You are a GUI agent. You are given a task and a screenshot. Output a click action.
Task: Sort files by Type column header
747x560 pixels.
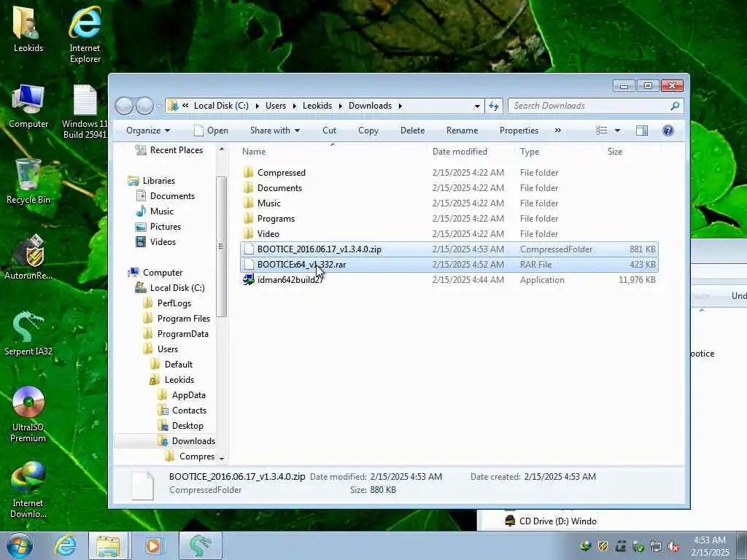(x=558, y=152)
